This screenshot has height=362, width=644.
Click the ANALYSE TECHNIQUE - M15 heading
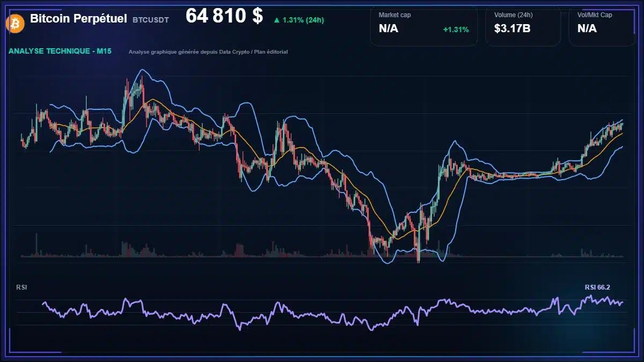tap(60, 51)
